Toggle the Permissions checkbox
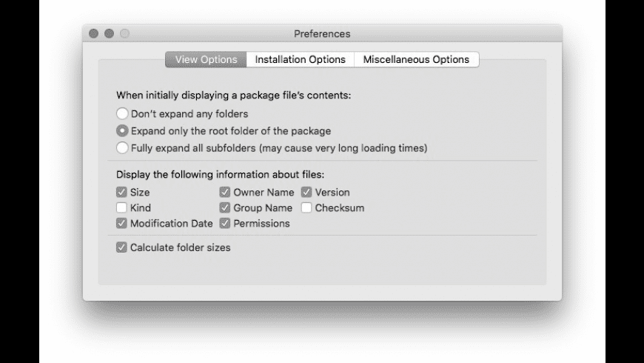 [x=225, y=224]
